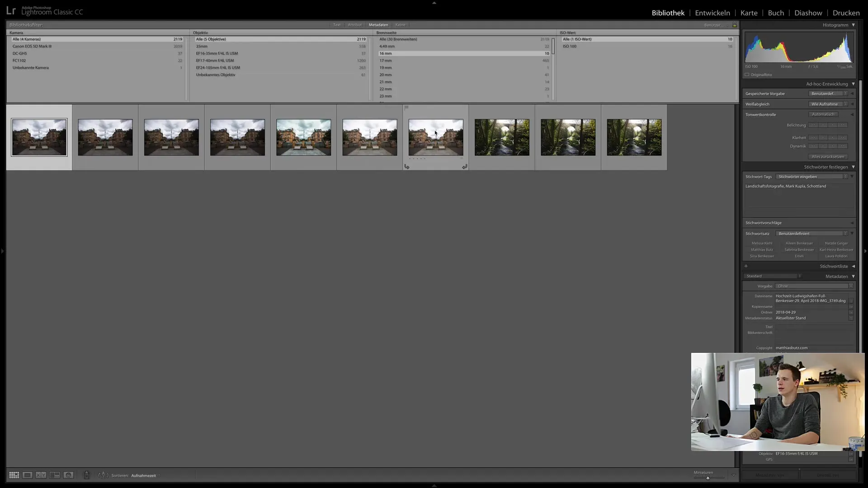Open Sortieren Aufnahmezeit dropdown
This screenshot has width=868, height=488.
pos(146,476)
